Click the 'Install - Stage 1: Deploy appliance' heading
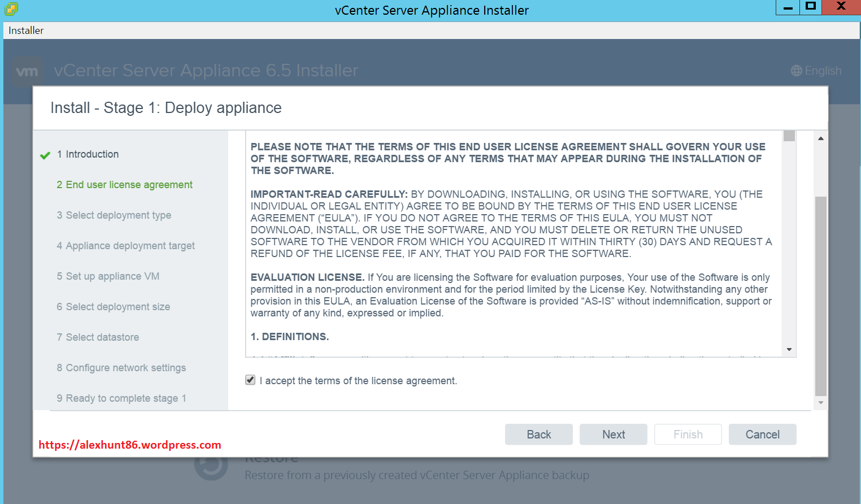Viewport: 861px width, 504px height. coord(166,108)
